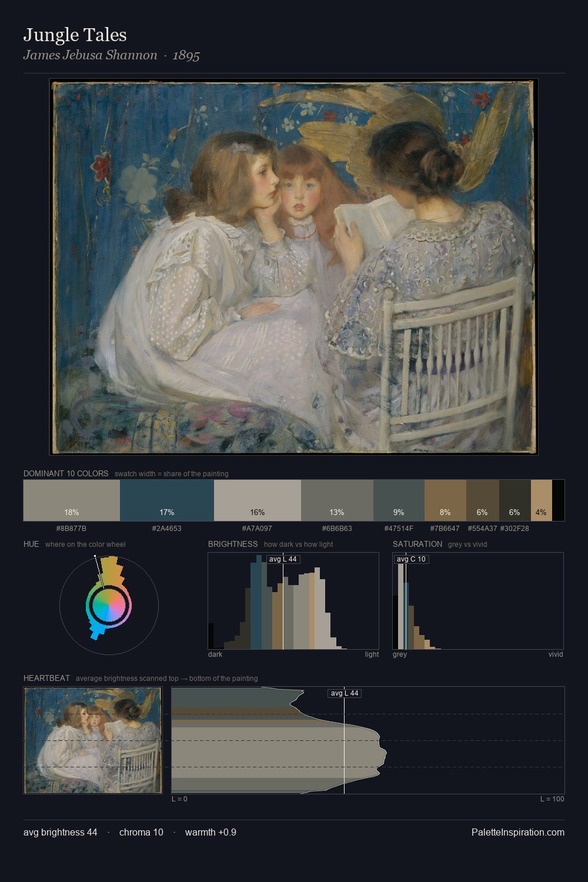Click artist name James Jebusa Shannon · 1895
Image resolution: width=588 pixels, height=882 pixels.
tap(112, 55)
